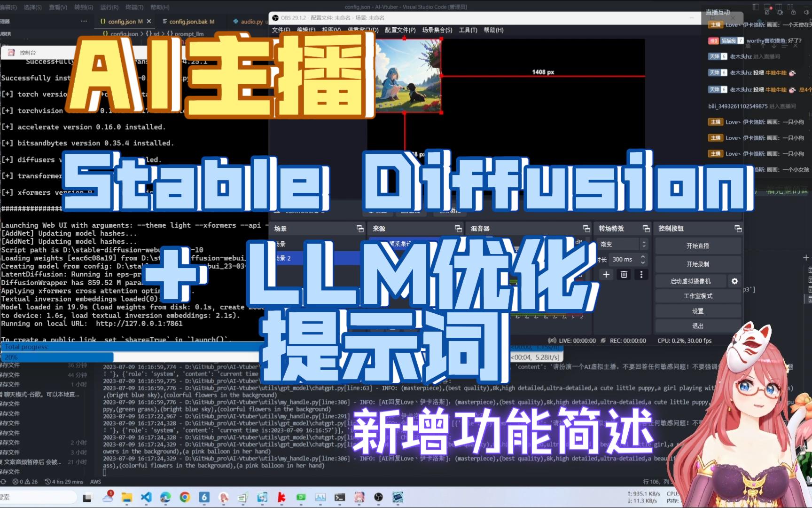This screenshot has width=812, height=508.
Task: Open the terminal icon on taskbar
Action: (340, 497)
